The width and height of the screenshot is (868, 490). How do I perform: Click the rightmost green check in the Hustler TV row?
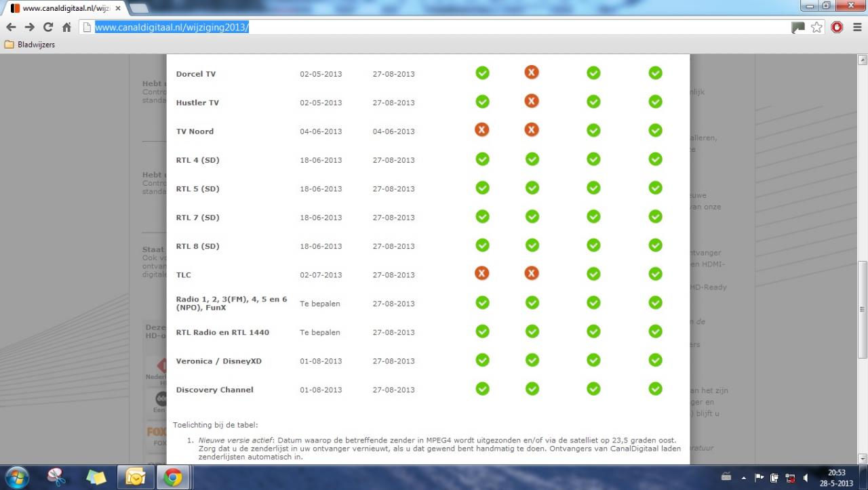655,101
